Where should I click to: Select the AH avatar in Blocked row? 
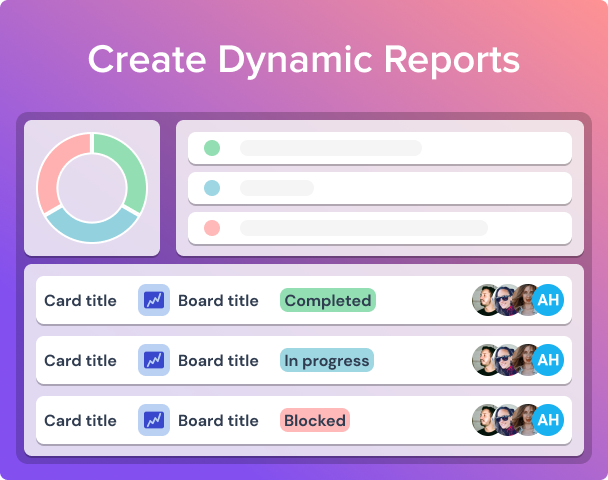[x=548, y=420]
